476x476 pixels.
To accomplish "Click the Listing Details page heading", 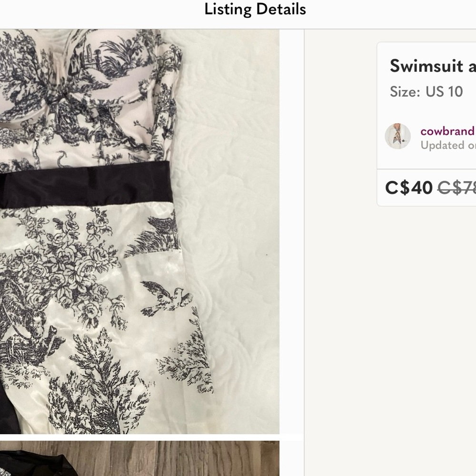I will click(x=255, y=9).
